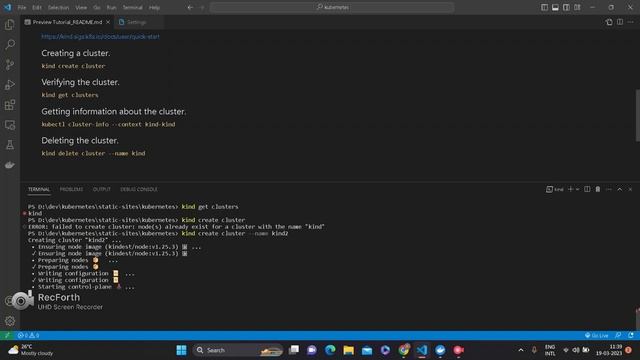Open the weather widget showing Mostly cloudy
The width and height of the screenshot is (640, 360).
click(x=31, y=350)
